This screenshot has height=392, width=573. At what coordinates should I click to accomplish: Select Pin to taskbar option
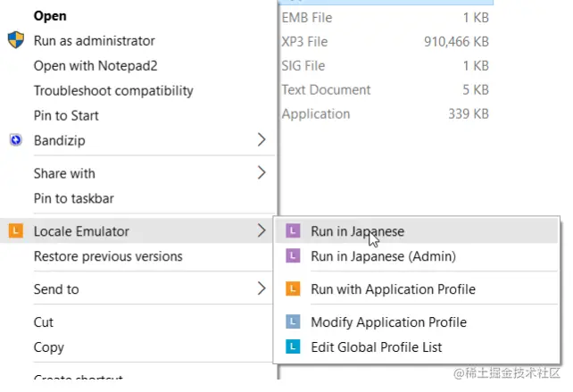pos(73,198)
